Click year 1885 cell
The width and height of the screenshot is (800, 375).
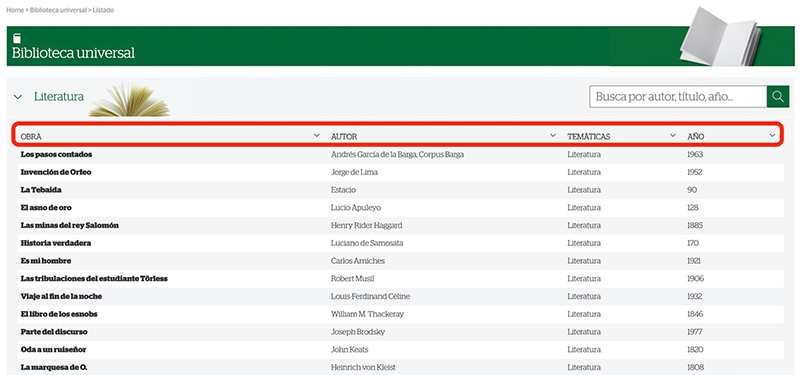point(695,226)
